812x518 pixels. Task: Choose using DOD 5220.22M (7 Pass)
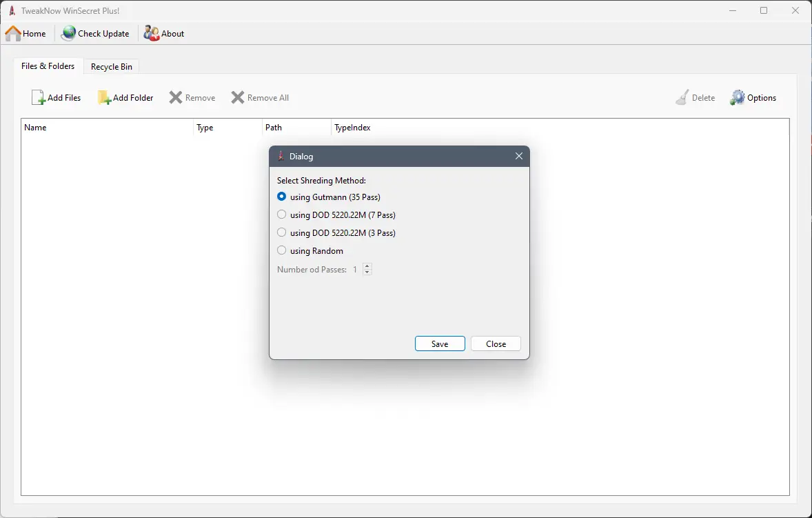[281, 214]
